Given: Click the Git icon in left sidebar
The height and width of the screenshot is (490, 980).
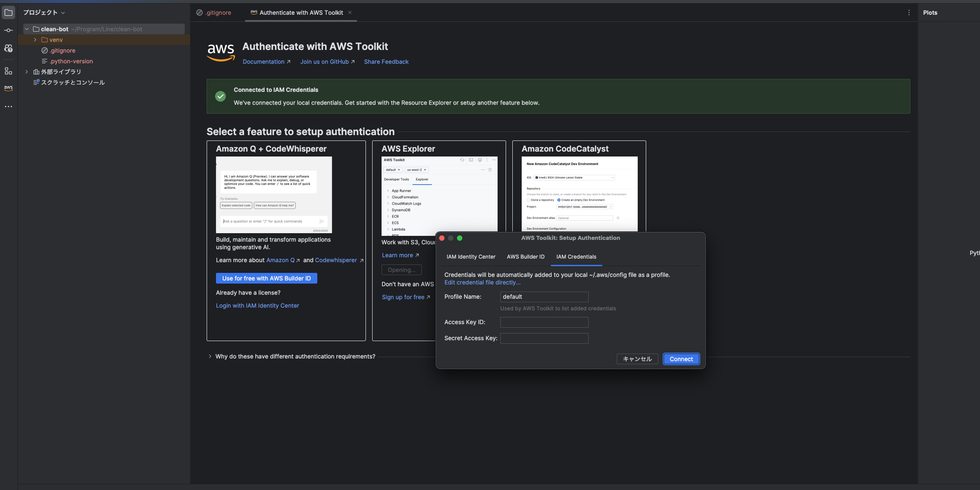Looking at the screenshot, I should click(8, 32).
